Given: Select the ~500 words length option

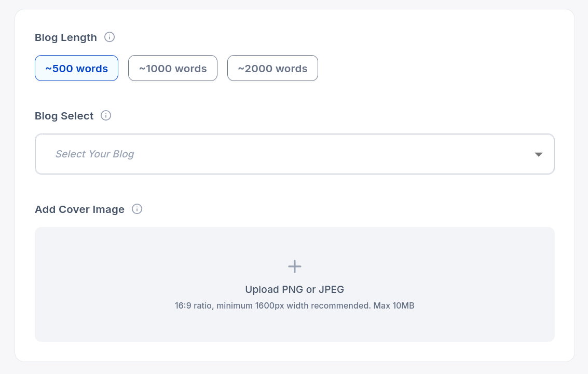Looking at the screenshot, I should 76,68.
